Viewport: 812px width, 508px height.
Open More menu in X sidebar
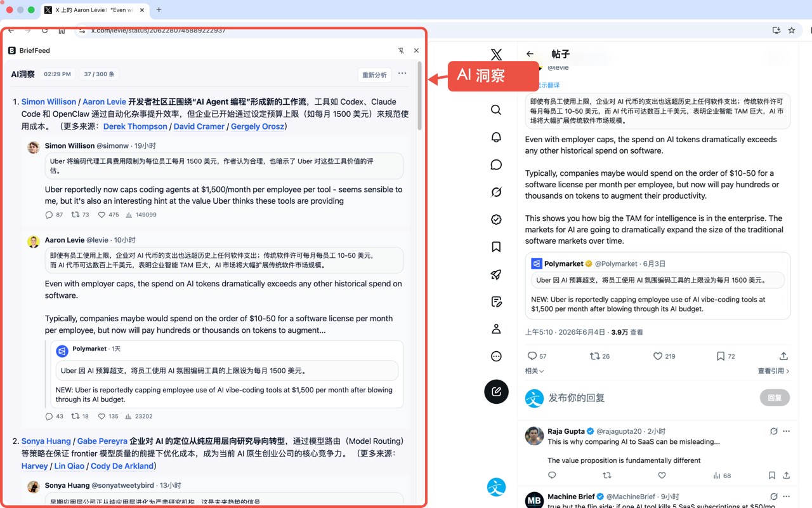[496, 356]
